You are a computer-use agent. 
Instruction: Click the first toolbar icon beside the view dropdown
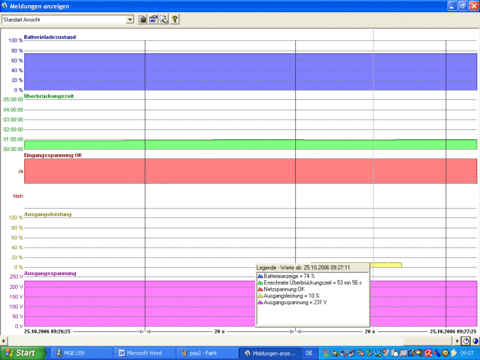click(142, 19)
